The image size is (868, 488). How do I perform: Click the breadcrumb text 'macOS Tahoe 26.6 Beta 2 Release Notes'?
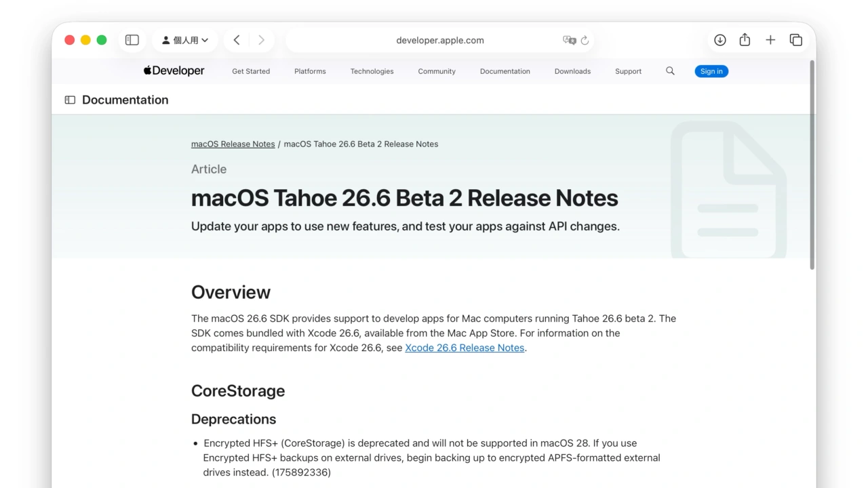coord(361,144)
